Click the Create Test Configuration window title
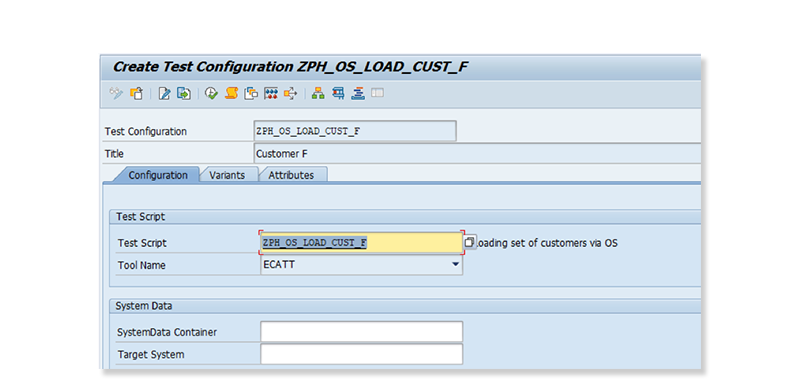Image resolution: width=800 pixels, height=381 pixels. click(290, 67)
